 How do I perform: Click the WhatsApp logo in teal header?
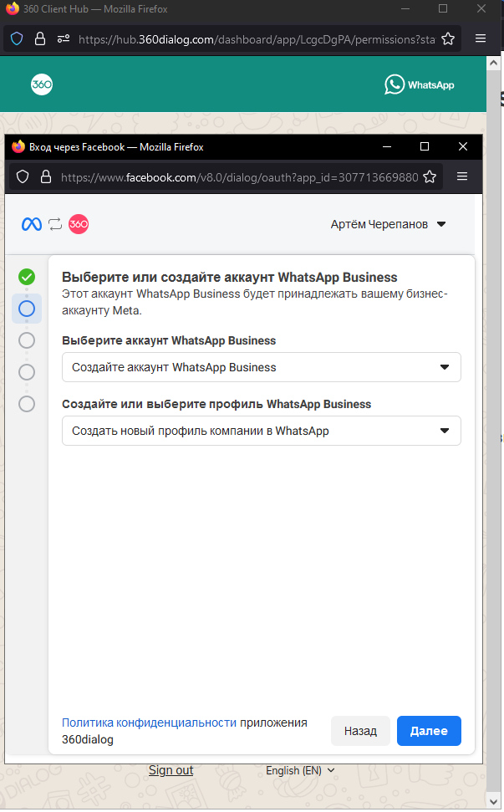pos(419,85)
